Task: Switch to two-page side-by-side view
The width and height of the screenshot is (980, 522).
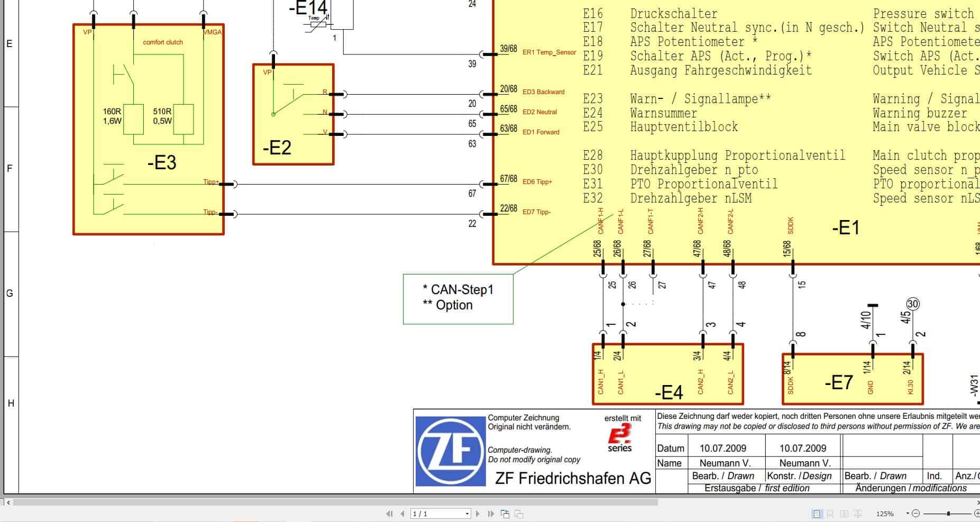Action: pyautogui.click(x=844, y=512)
